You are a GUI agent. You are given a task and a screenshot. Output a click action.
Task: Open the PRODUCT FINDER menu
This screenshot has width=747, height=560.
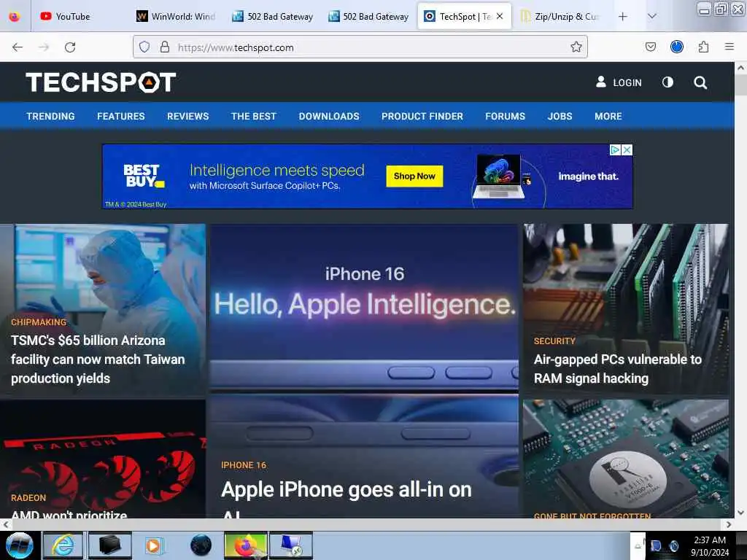tap(422, 116)
